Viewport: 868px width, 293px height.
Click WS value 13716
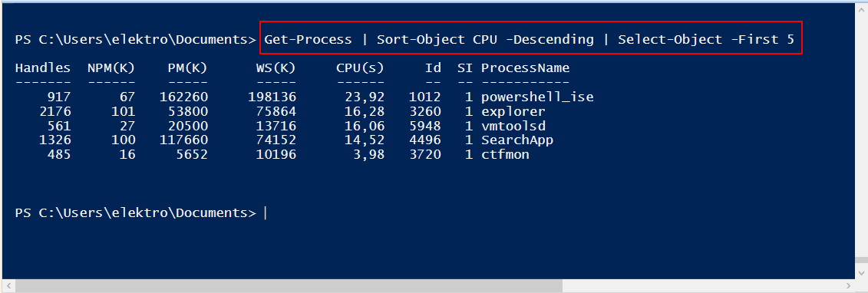point(276,126)
